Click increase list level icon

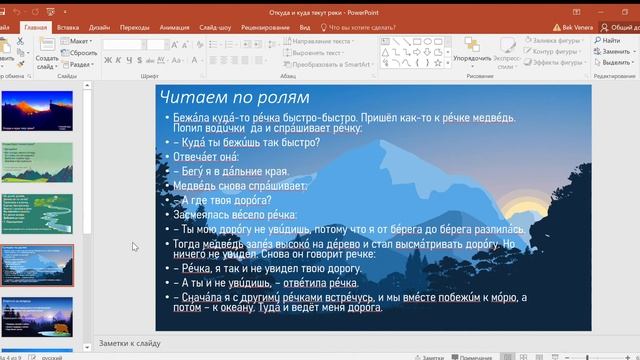(x=258, y=44)
